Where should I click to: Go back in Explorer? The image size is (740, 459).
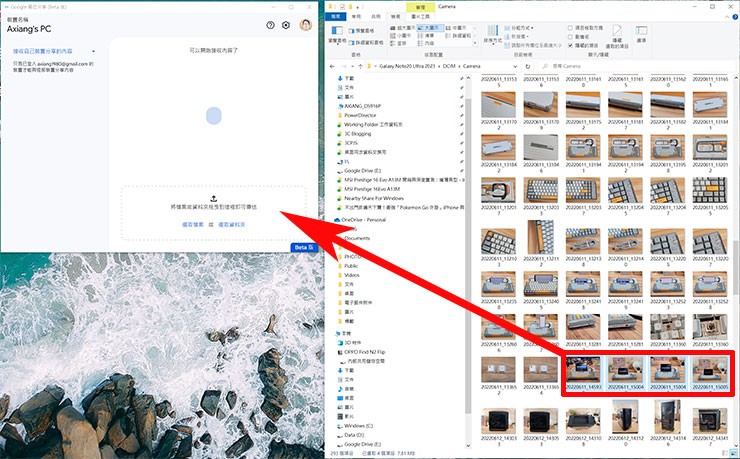pyautogui.click(x=332, y=67)
